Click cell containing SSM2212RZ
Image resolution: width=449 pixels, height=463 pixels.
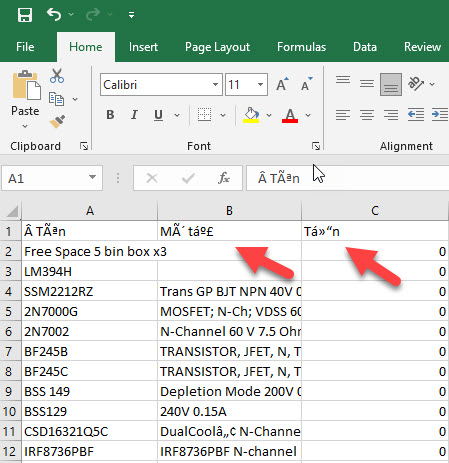(x=89, y=292)
